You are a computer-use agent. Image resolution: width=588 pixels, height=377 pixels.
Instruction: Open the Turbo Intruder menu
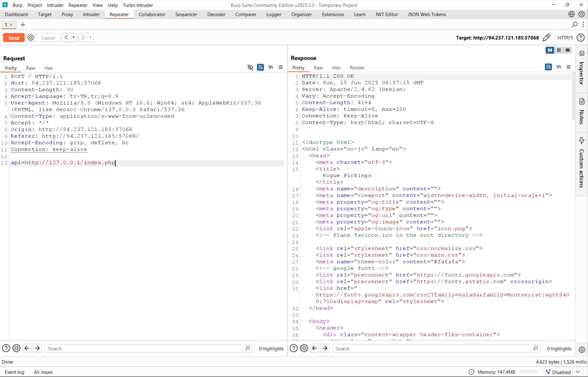point(138,5)
